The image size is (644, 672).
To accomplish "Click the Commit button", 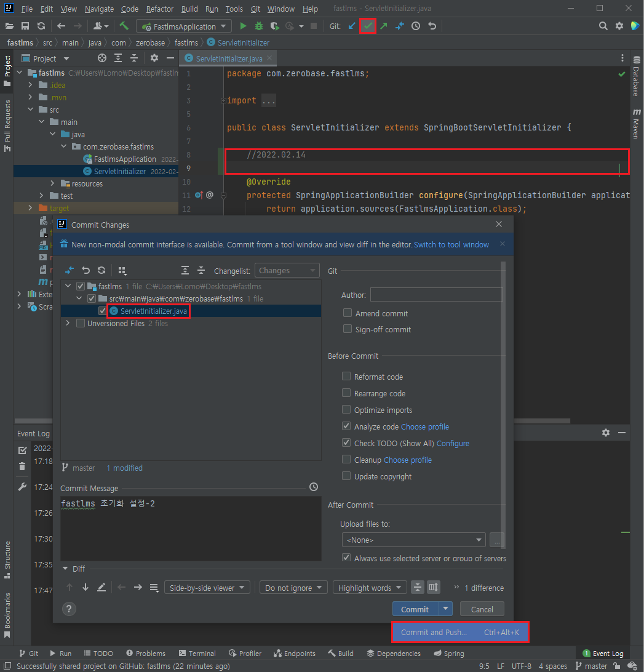I will 415,609.
